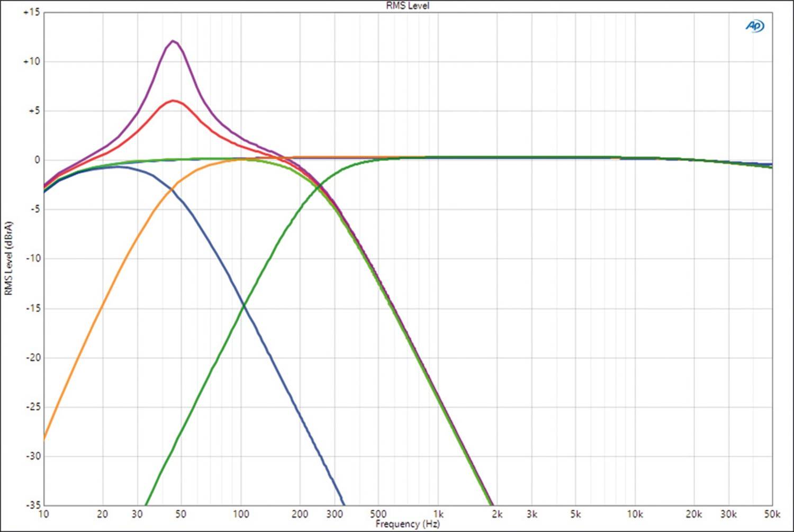
Task: Click the -35 y-axis label
Action: pyautogui.click(x=33, y=505)
